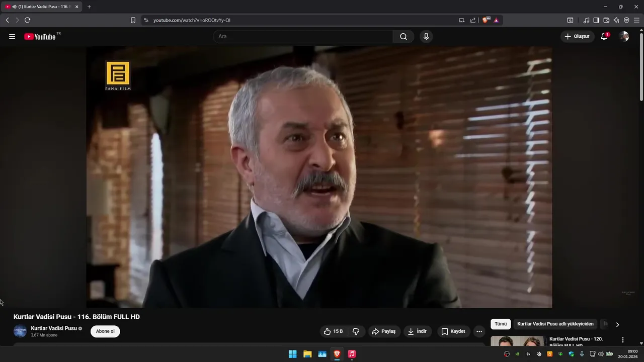Like the video with thumbs up

pyautogui.click(x=333, y=331)
